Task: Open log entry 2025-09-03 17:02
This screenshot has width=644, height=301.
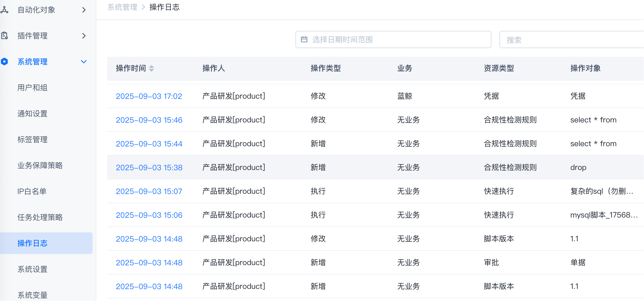Action: point(149,96)
